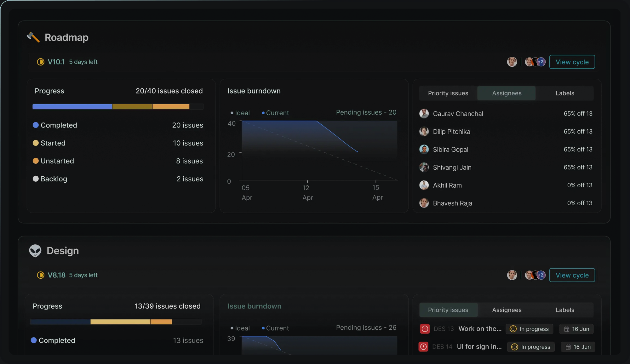Viewport: 630px width, 364px height.
Task: Click the Roadmap burndown chart current line
Action: [x=337, y=136]
